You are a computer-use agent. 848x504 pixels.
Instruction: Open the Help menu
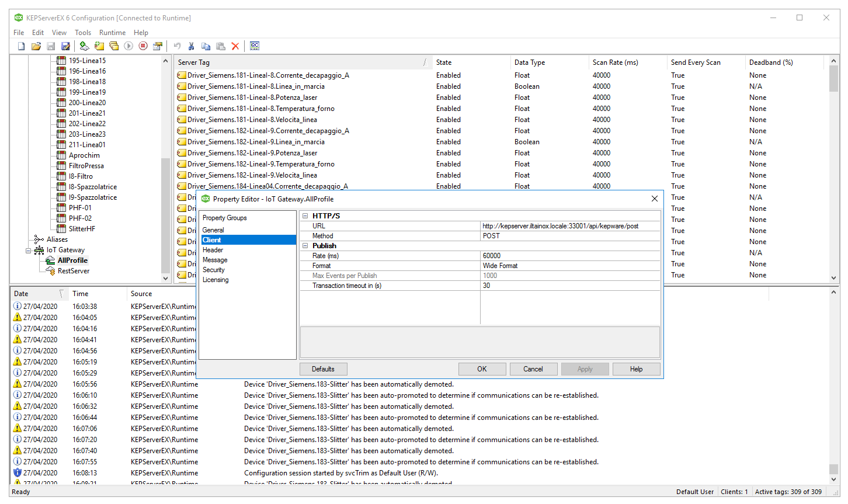pos(141,33)
